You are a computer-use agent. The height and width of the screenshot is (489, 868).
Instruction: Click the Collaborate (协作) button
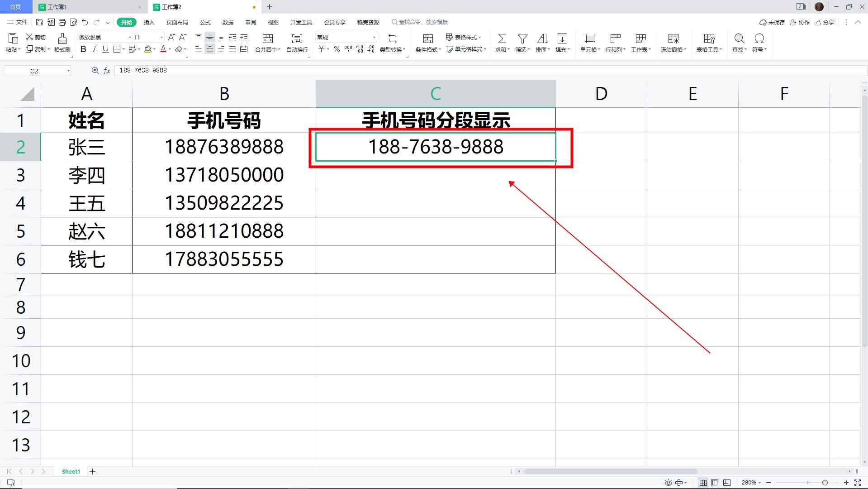[x=800, y=22]
